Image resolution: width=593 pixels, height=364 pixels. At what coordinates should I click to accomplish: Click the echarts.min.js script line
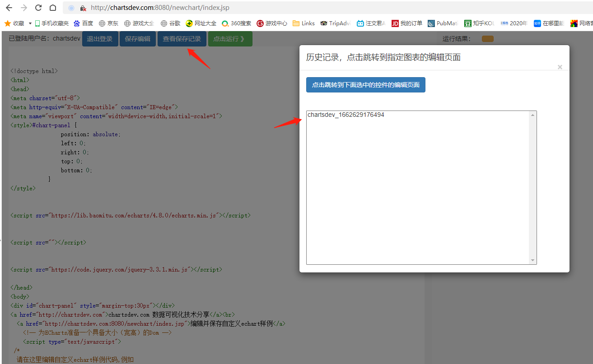point(131,216)
